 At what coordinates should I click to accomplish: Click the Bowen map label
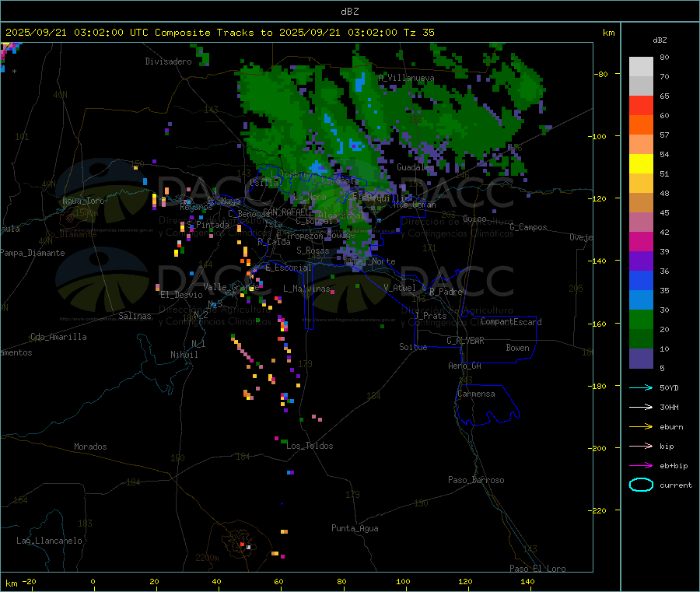click(517, 348)
